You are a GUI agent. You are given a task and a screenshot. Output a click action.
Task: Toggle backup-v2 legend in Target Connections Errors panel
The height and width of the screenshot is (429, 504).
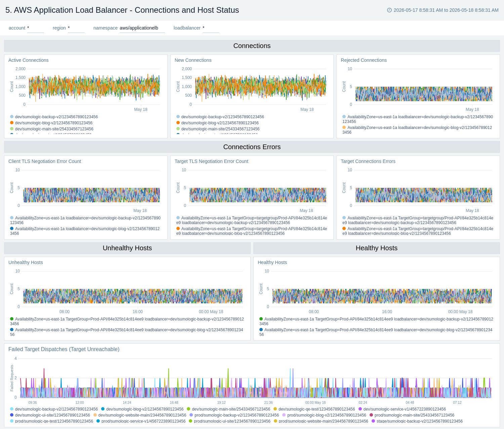pos(418,220)
